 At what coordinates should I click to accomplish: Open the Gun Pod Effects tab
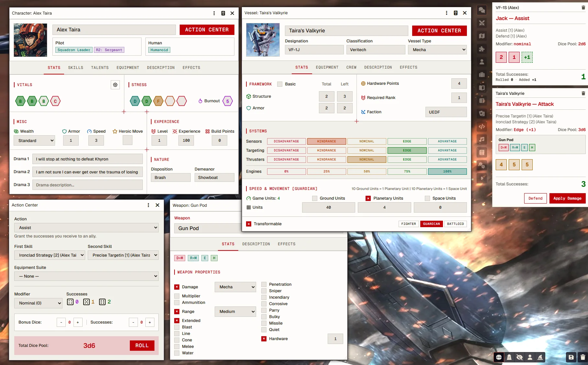[x=287, y=244]
